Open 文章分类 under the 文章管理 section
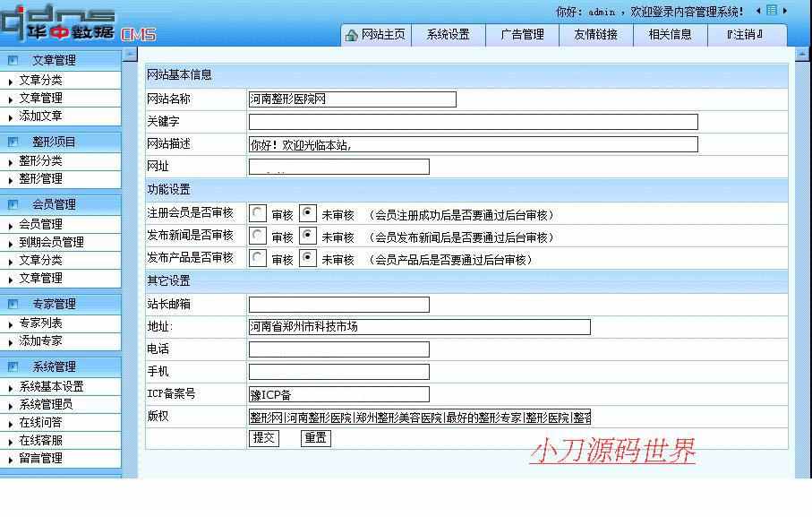This screenshot has width=812, height=517. pyautogui.click(x=40, y=81)
